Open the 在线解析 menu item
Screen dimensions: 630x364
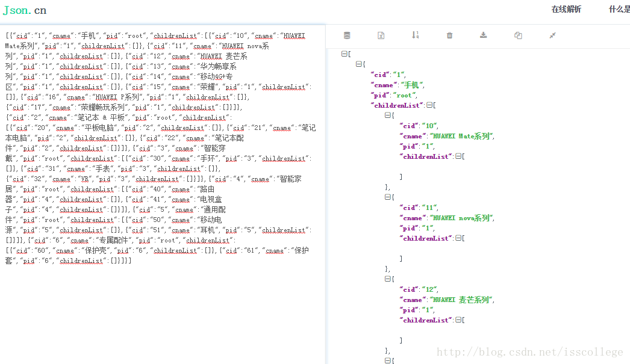tap(566, 9)
